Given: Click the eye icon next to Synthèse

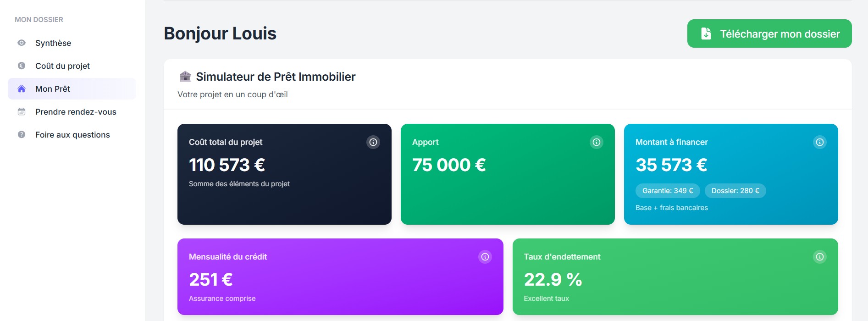Looking at the screenshot, I should [21, 43].
